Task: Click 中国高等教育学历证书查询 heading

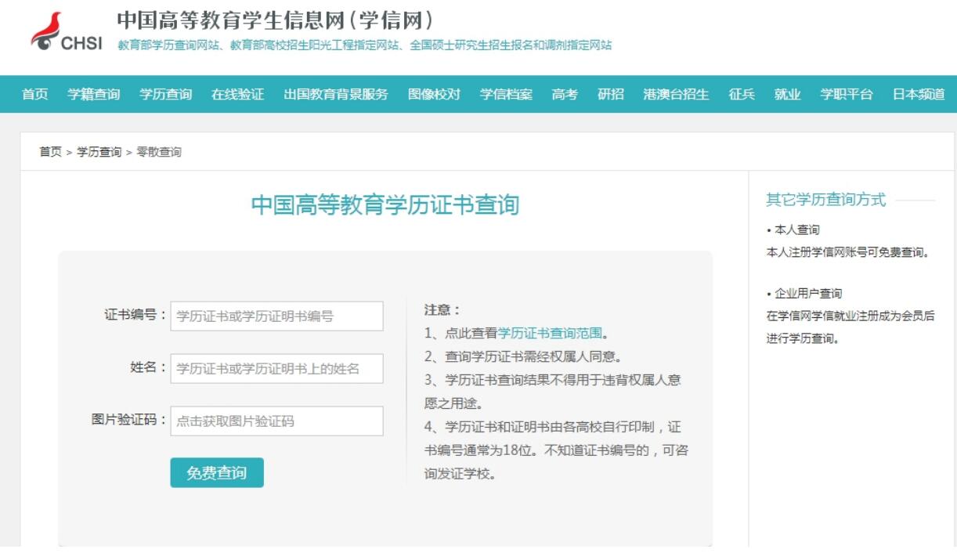Action: coord(385,205)
